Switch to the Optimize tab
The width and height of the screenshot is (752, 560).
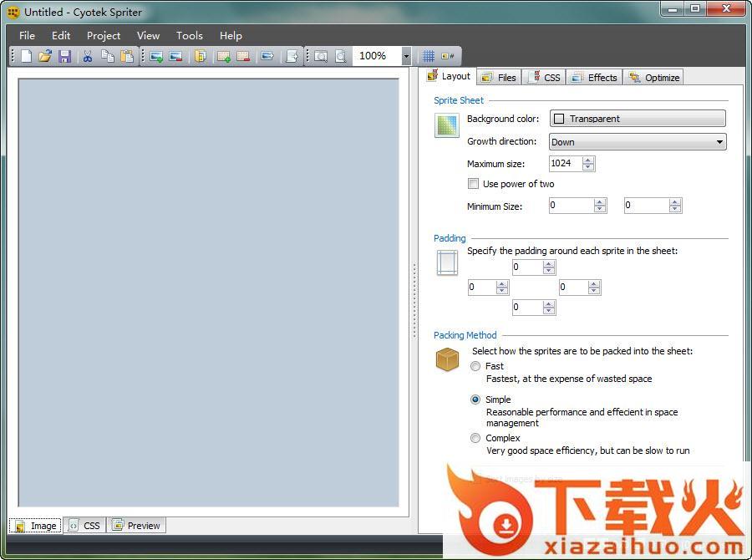click(654, 77)
